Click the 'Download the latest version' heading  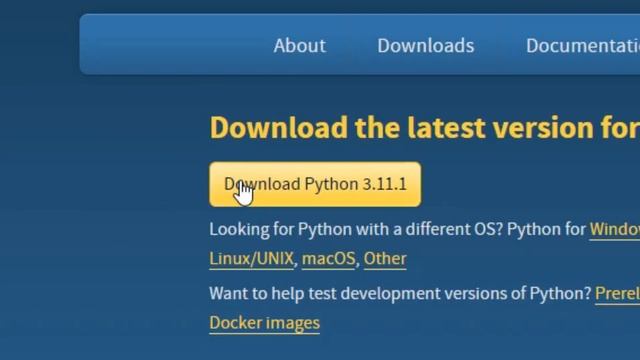point(424,128)
